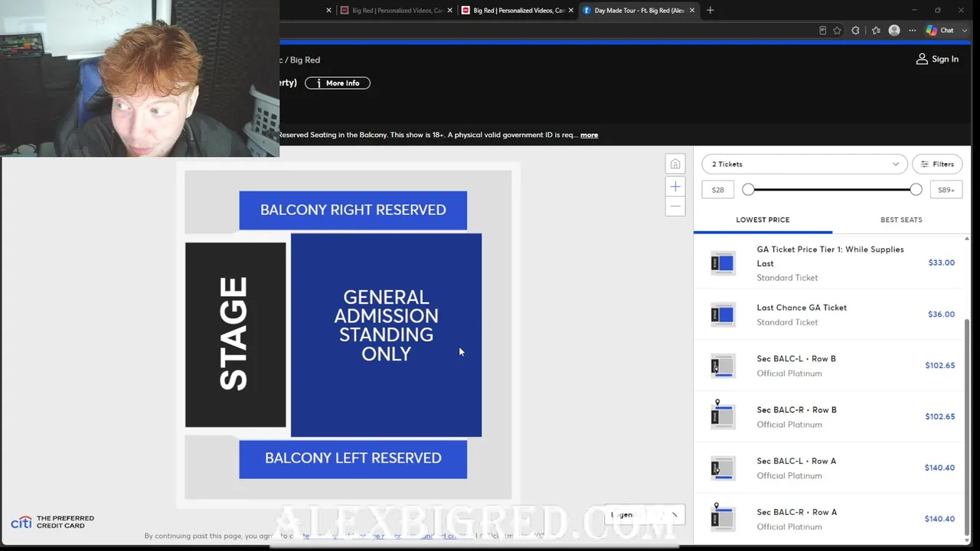Select GA Ticket Price Tier 1 map thumbnail
The width and height of the screenshot is (980, 551).
pyautogui.click(x=722, y=262)
